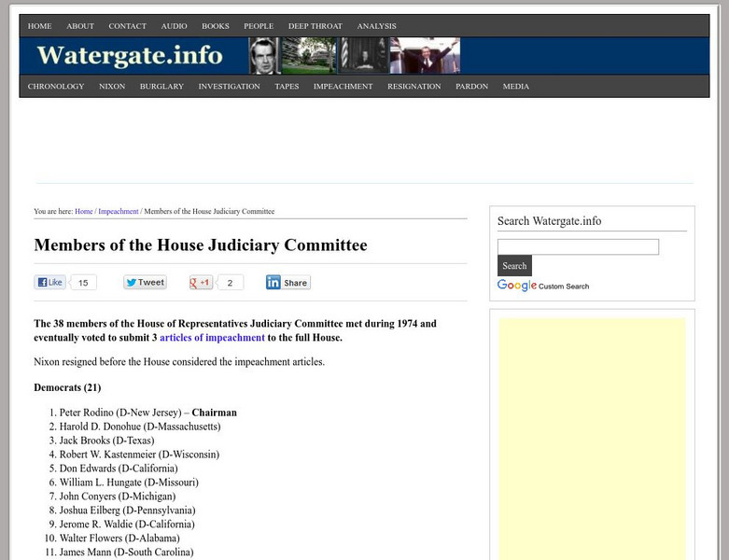Open the AUDIO menu item
The width and height of the screenshot is (729, 560).
click(174, 26)
